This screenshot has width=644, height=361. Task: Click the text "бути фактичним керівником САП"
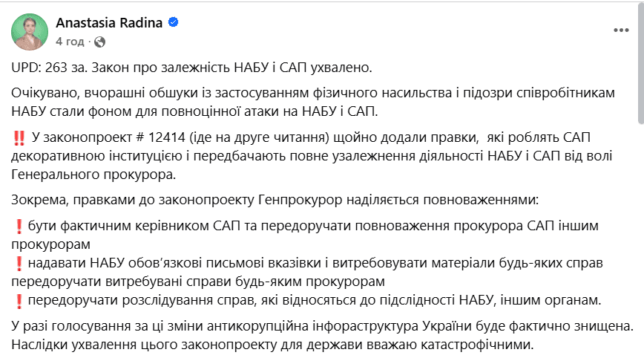(x=134, y=226)
